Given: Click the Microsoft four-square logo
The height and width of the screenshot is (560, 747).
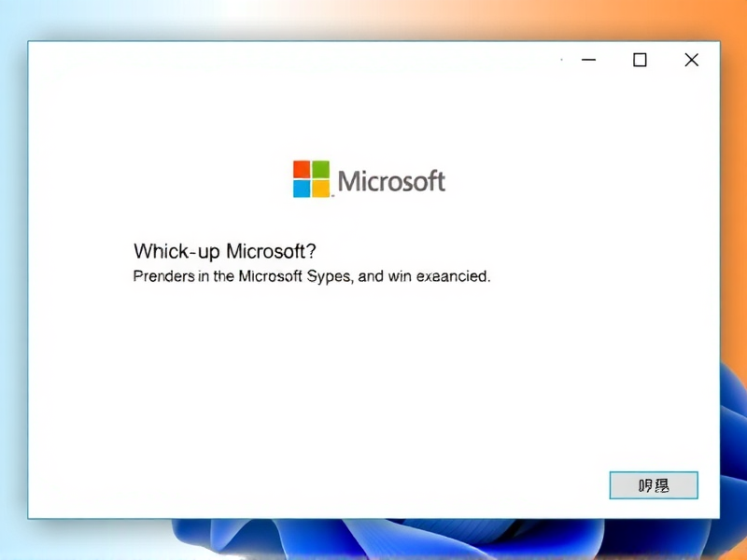Looking at the screenshot, I should pos(313,178).
